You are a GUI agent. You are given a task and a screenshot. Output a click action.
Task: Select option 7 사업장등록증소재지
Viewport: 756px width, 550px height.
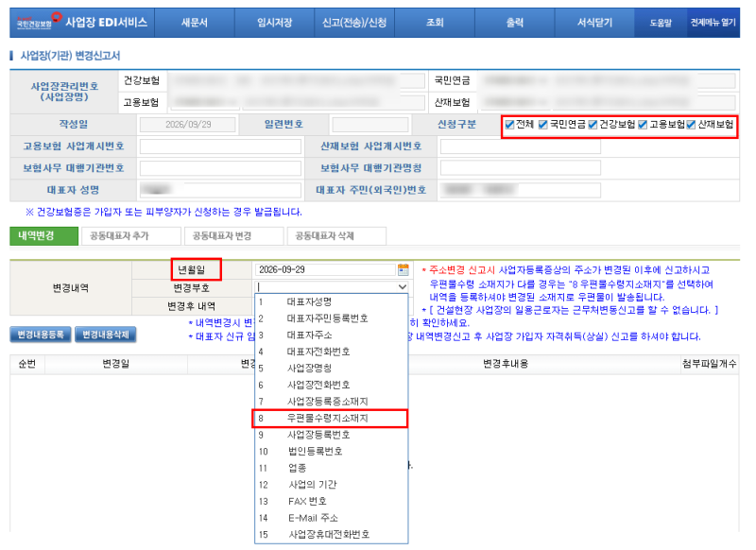coord(332,402)
